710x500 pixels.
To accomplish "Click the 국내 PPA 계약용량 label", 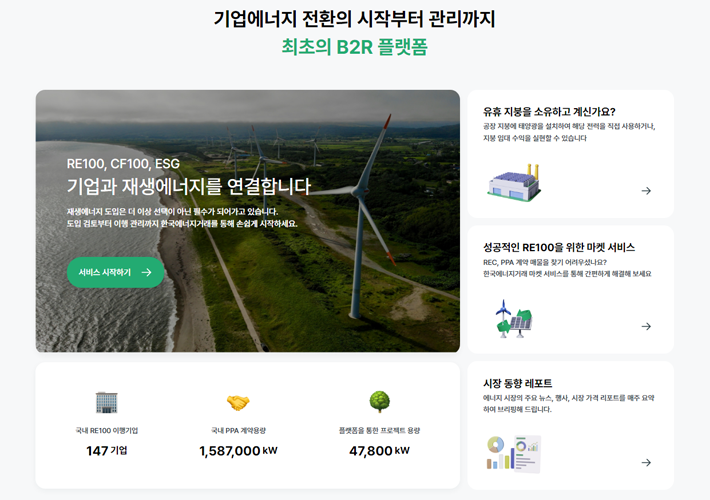I will tap(238, 430).
